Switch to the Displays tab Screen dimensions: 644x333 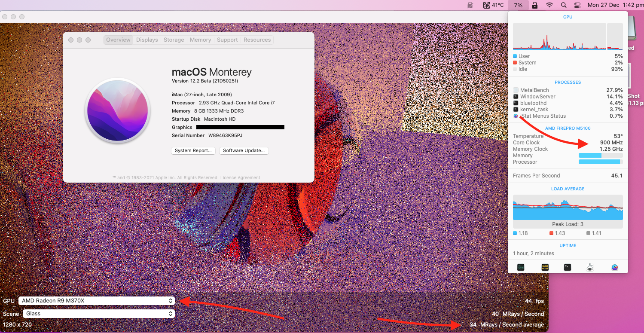point(147,40)
